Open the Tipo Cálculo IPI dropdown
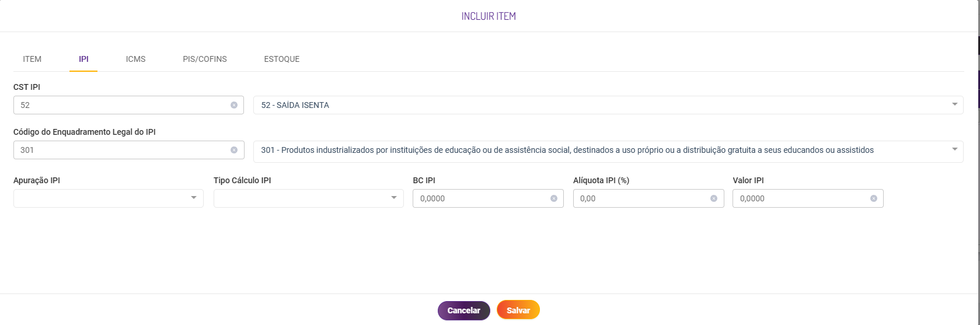Image resolution: width=980 pixels, height=325 pixels. [x=309, y=198]
